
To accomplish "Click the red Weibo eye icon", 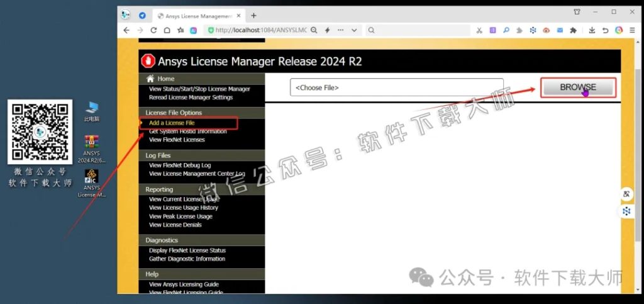I will pos(547,30).
